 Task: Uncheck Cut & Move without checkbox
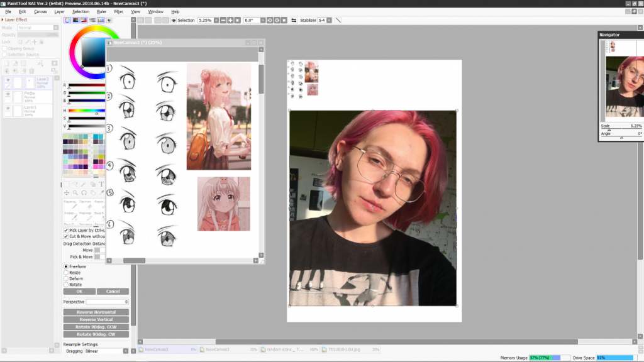pyautogui.click(x=65, y=236)
